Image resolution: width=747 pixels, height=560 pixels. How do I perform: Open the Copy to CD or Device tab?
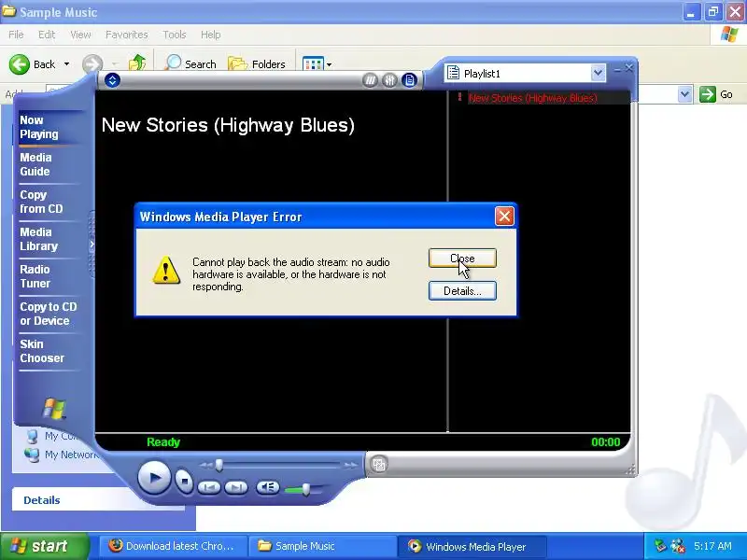pyautogui.click(x=49, y=314)
